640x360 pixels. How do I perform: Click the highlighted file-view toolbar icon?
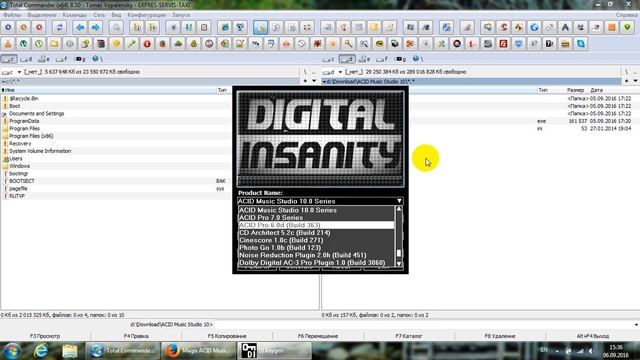coord(260,27)
